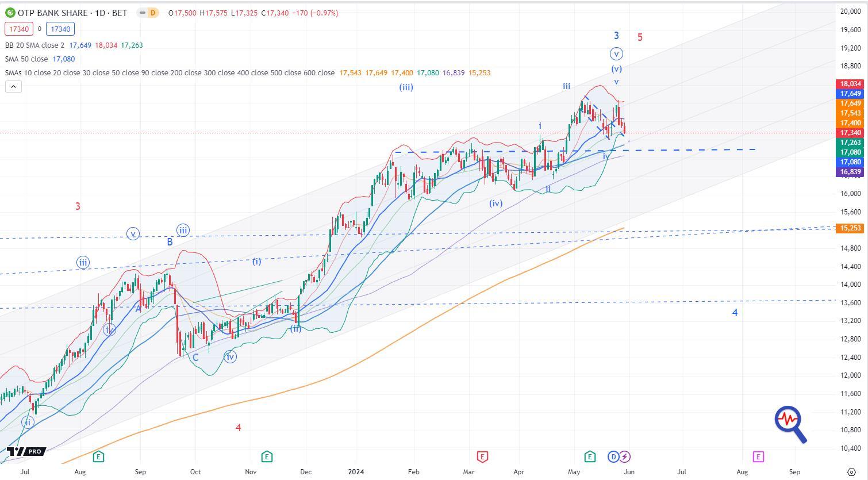Select the uncircled iii label near May peak
The image size is (868, 480).
point(566,86)
